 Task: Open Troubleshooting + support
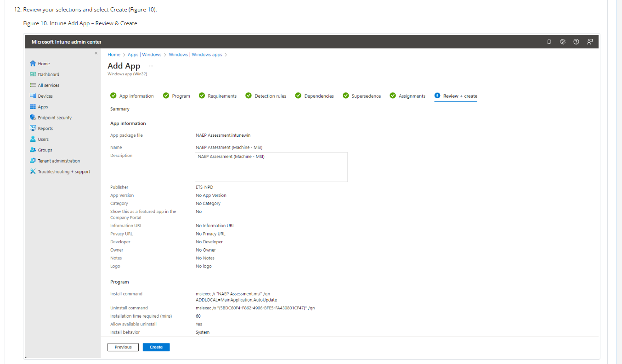click(x=60, y=172)
